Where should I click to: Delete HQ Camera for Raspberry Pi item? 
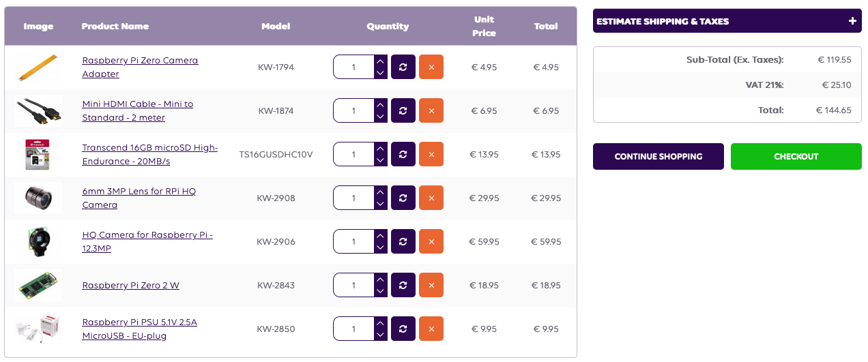click(x=431, y=241)
